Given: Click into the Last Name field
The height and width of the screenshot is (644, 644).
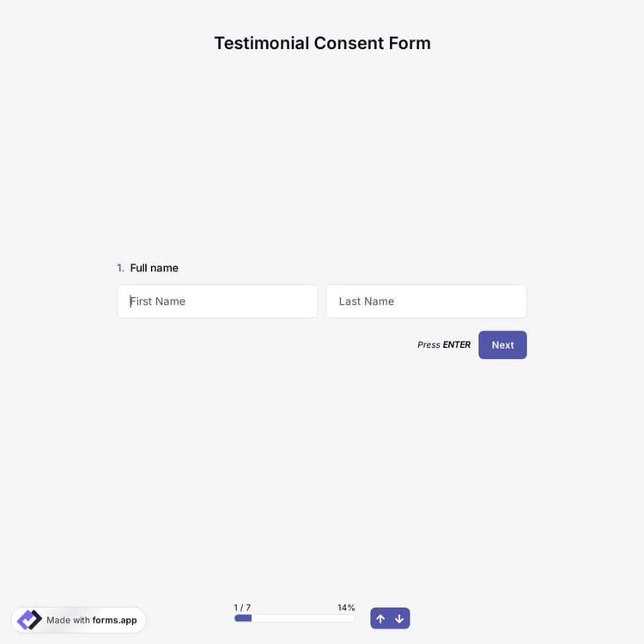Looking at the screenshot, I should click(426, 301).
